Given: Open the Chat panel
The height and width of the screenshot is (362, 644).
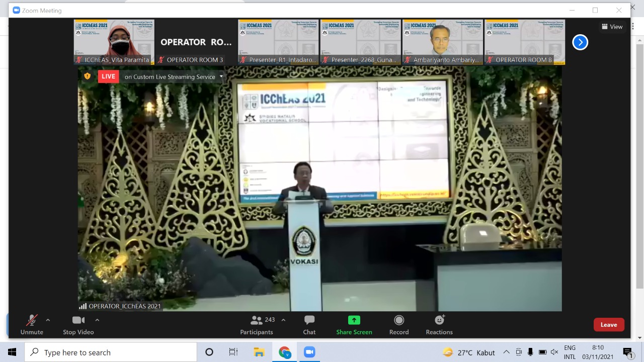Looking at the screenshot, I should pos(309,324).
